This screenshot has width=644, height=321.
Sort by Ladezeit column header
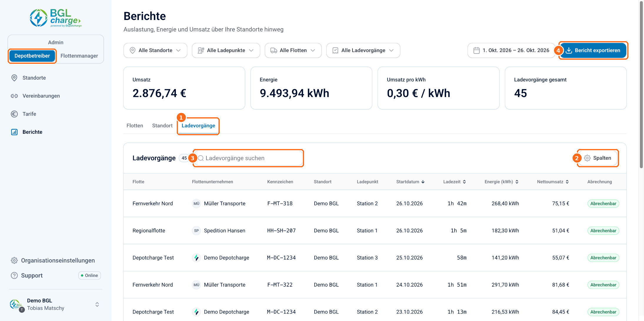[455, 182]
